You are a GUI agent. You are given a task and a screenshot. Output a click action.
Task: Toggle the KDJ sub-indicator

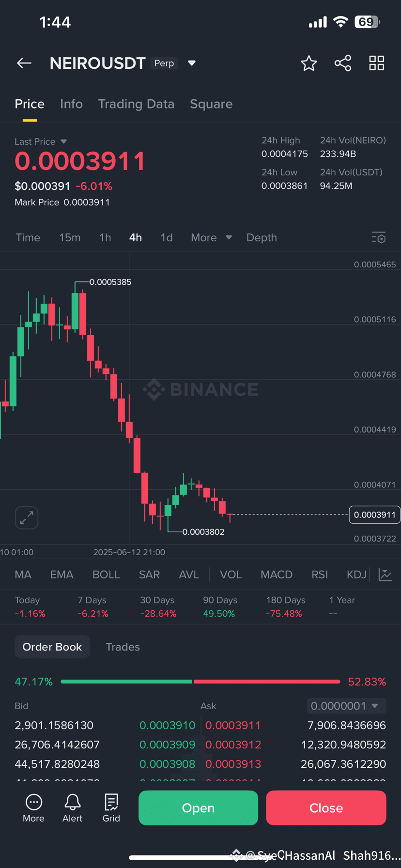pyautogui.click(x=356, y=574)
